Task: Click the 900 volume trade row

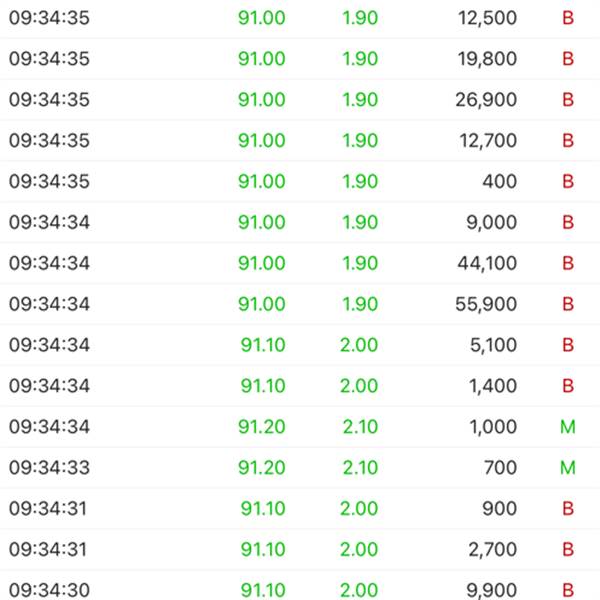Action: pyautogui.click(x=300, y=509)
